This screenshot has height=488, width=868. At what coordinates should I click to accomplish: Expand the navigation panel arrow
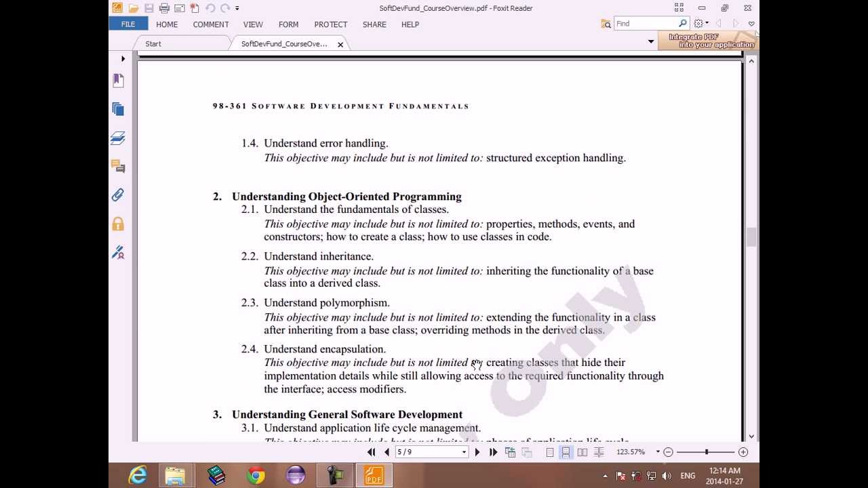pos(123,59)
